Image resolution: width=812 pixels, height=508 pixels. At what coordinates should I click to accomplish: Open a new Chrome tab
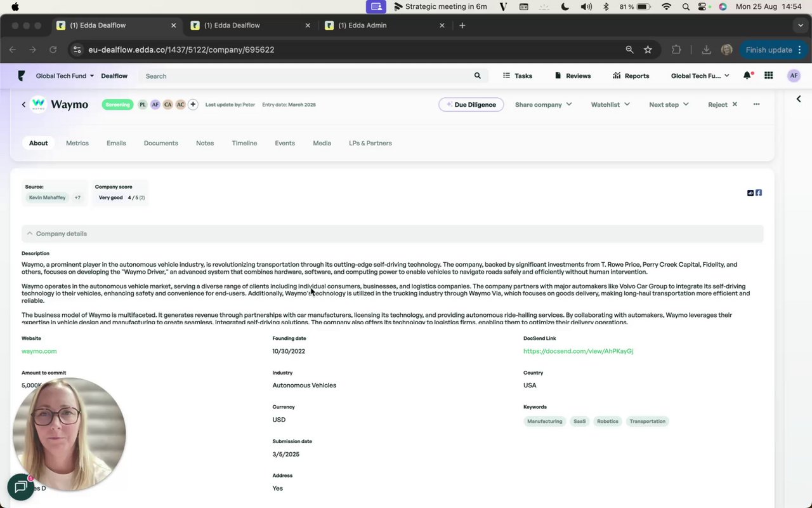pos(462,25)
